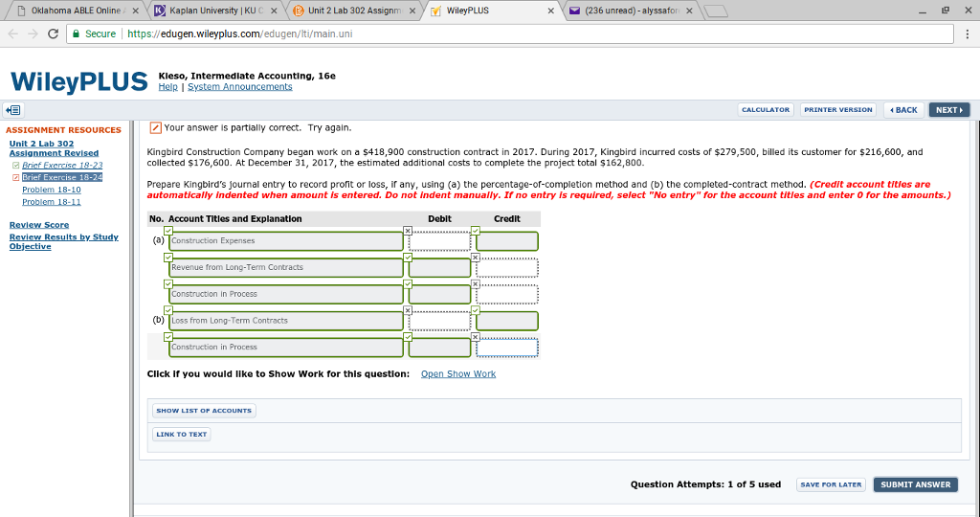
Task: Open Printer Version
Action: tap(838, 110)
